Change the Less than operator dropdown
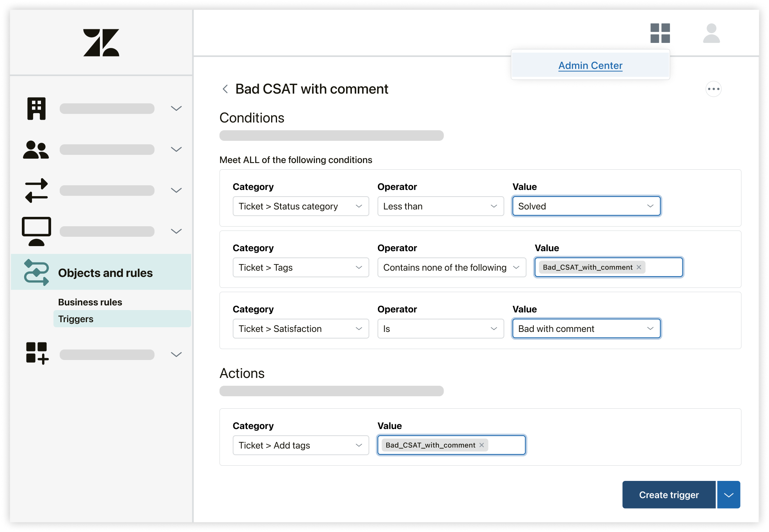 point(440,206)
